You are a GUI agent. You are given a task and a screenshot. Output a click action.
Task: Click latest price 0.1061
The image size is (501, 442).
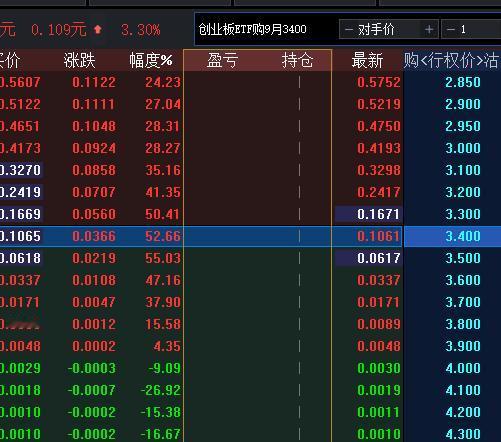pos(379,236)
